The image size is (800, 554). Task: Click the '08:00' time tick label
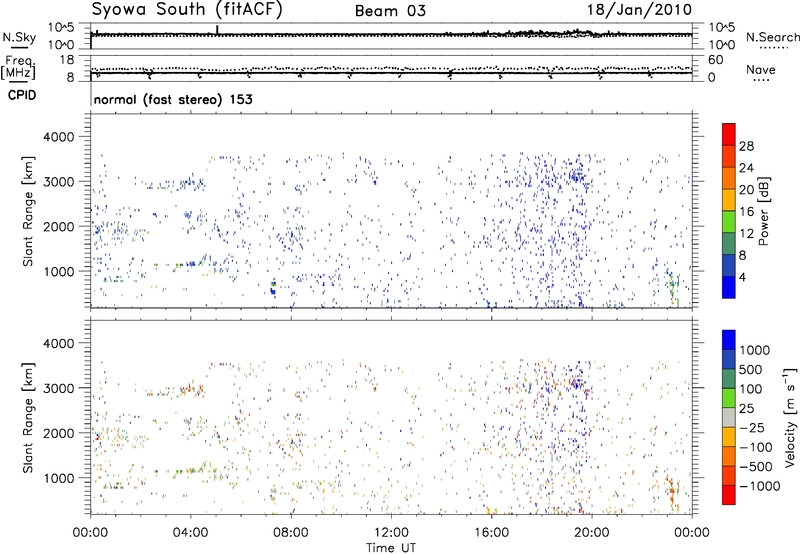coord(291,533)
